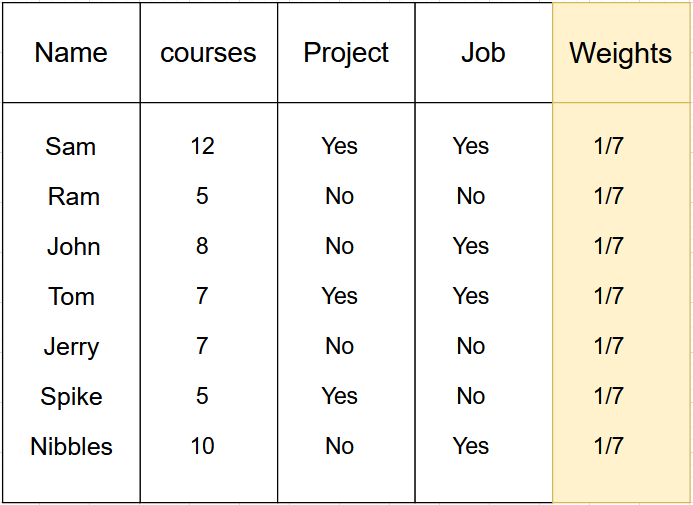
Task: Click the name Nibbles
Action: pyautogui.click(x=72, y=446)
